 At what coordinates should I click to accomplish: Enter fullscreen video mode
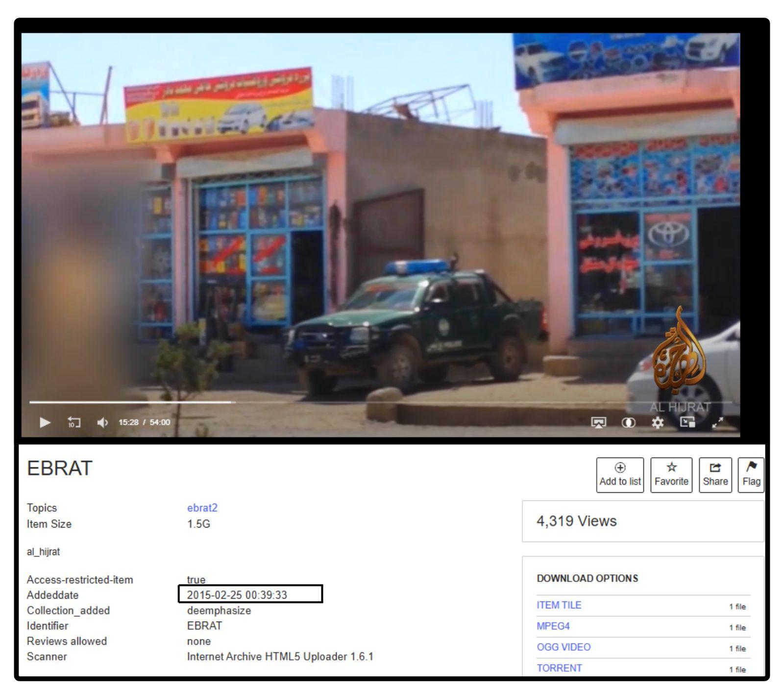click(x=717, y=422)
